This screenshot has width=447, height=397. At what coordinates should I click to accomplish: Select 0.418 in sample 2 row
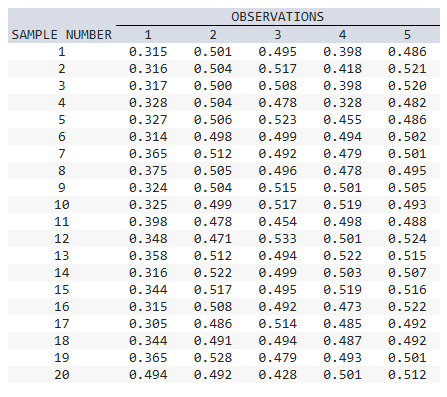[x=342, y=69]
